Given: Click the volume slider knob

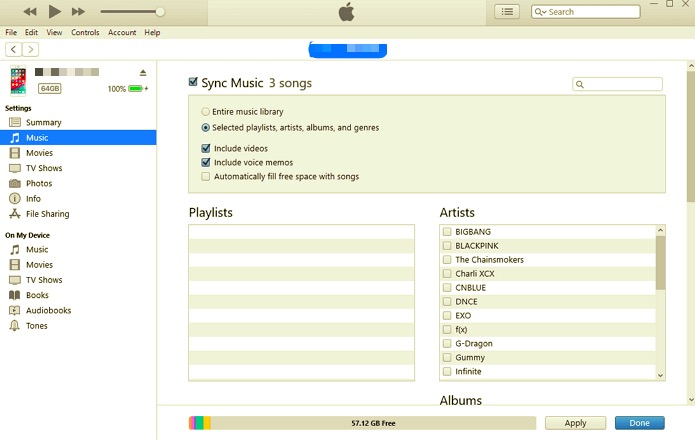Looking at the screenshot, I should pyautogui.click(x=160, y=12).
